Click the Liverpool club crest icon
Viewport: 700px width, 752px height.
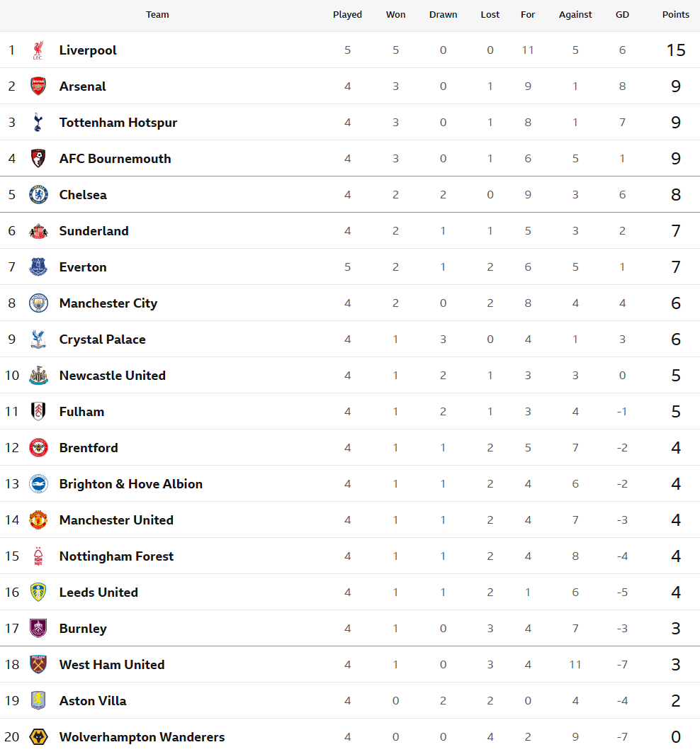click(x=38, y=50)
